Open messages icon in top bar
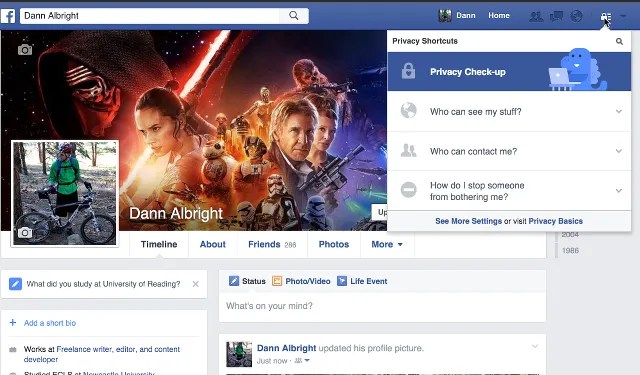This screenshot has width=640, height=375. pos(556,16)
